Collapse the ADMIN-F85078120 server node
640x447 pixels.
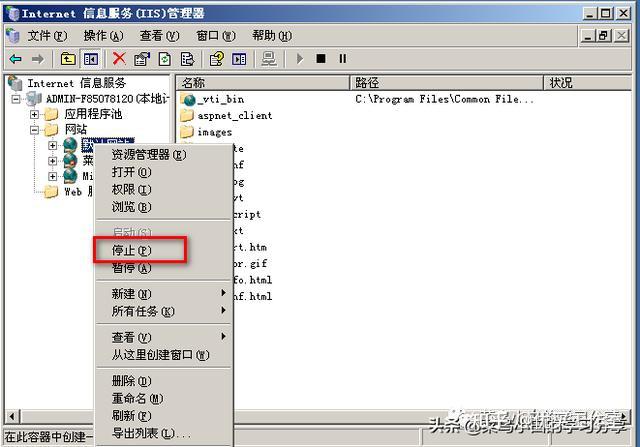pyautogui.click(x=16, y=99)
